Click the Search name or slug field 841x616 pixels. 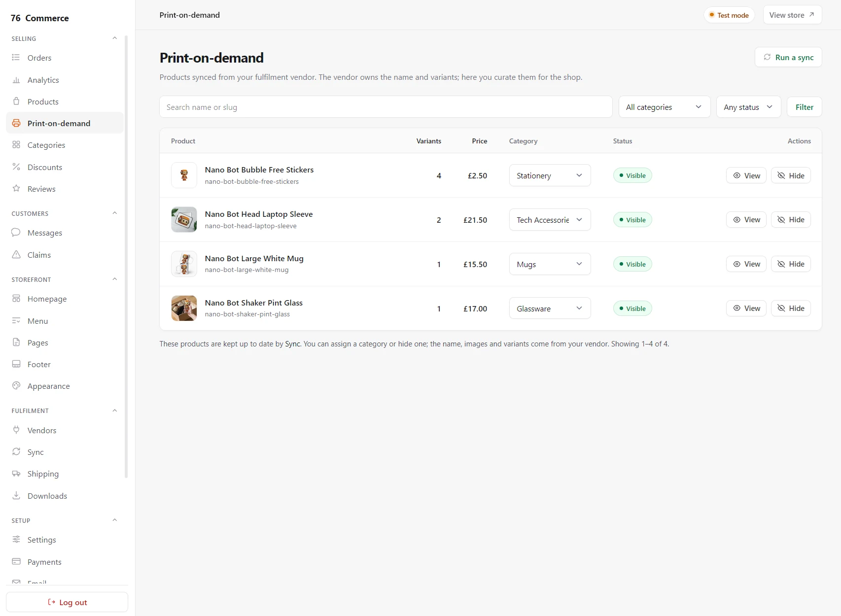[x=386, y=107]
